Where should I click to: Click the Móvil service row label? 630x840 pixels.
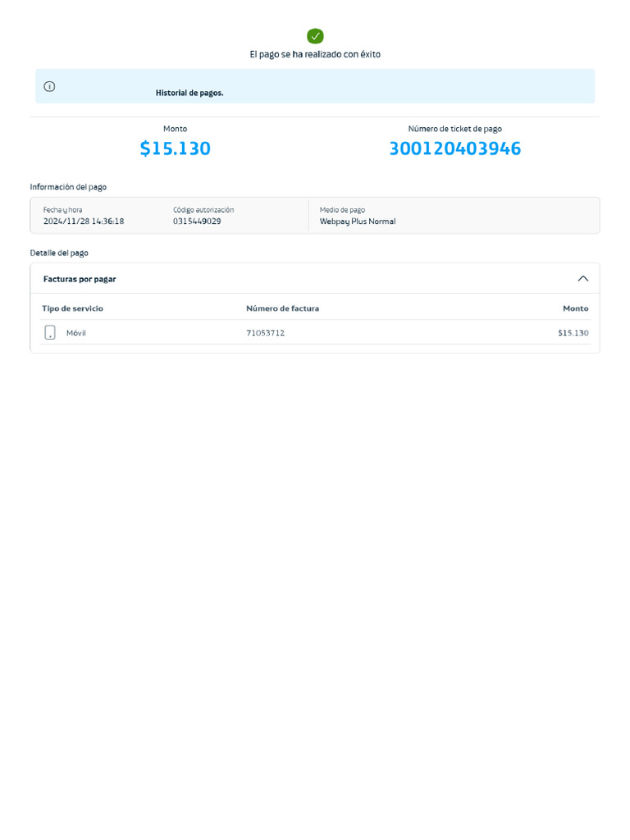(x=76, y=333)
